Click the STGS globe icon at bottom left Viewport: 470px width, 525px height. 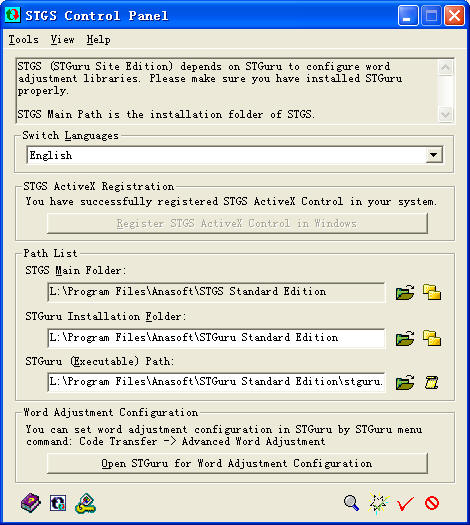click(58, 503)
